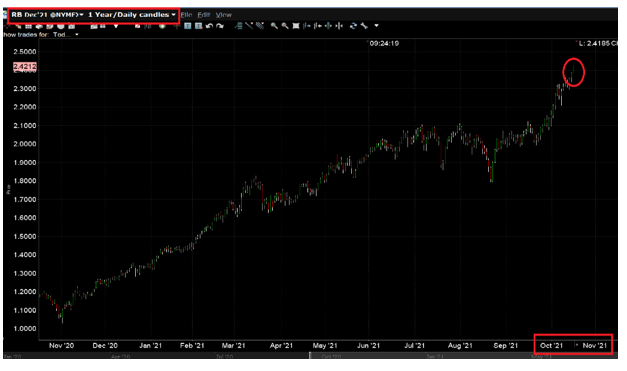The image size is (627, 371).
Task: Click the undo arrow icon
Action: tap(209, 26)
